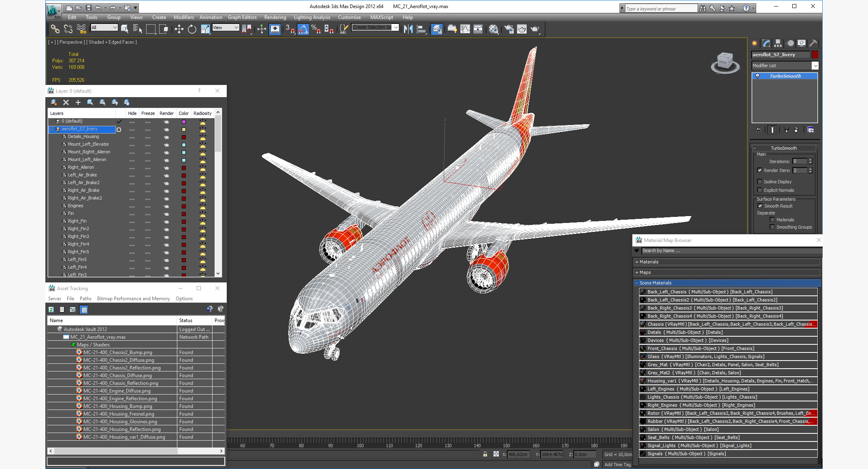Toggle the Angle Snap icon
868x469 pixels.
pos(303,29)
